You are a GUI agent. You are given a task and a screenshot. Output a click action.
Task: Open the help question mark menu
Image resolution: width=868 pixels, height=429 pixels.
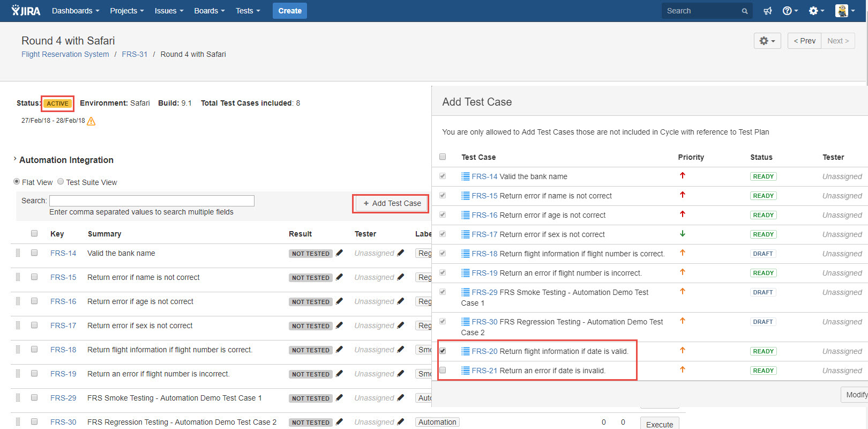(790, 11)
